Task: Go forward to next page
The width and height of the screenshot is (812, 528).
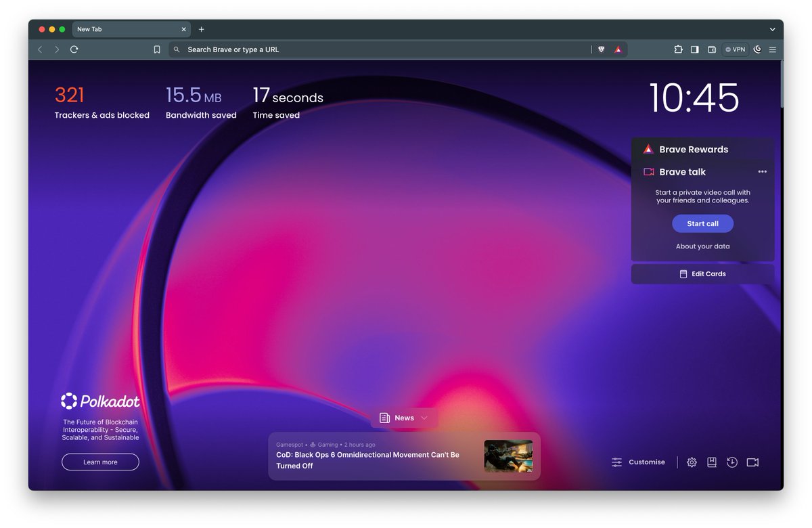Action: pos(57,49)
